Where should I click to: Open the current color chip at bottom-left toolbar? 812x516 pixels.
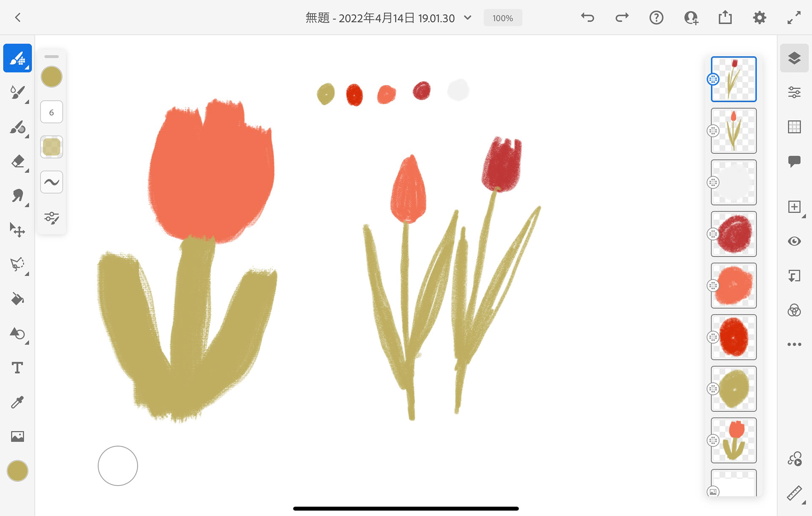tap(18, 471)
